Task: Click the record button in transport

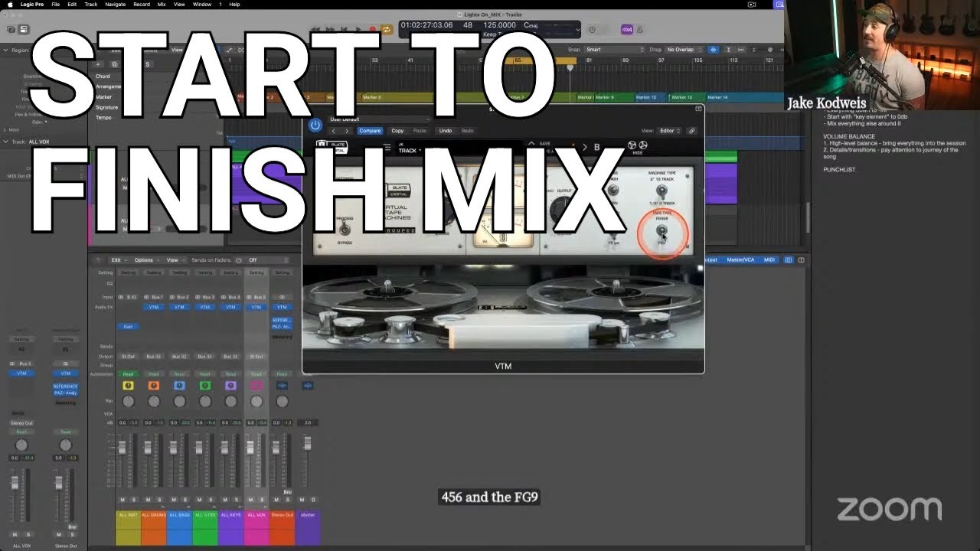Action: 373,29
